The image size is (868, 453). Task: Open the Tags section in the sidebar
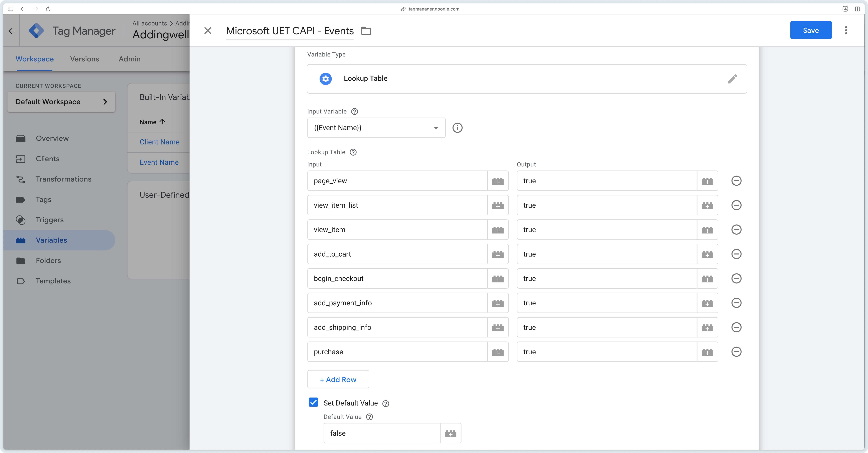[43, 199]
